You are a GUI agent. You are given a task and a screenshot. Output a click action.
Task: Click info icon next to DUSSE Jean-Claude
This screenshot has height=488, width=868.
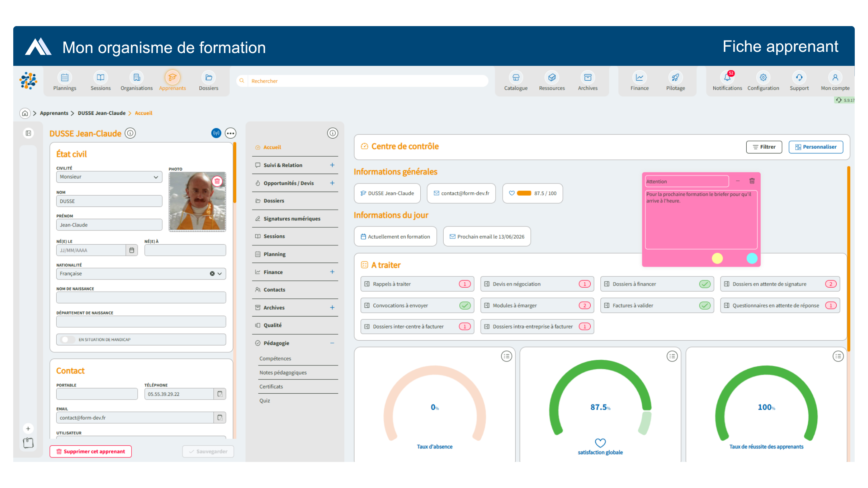coord(130,133)
